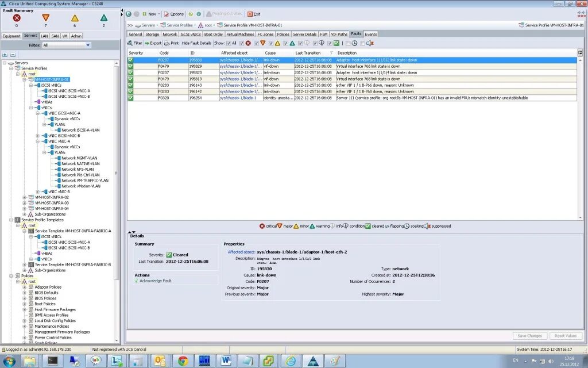Toggle the info severity filter checkbox
Viewport: 588px width, 368px height.
pyautogui.click(x=300, y=43)
